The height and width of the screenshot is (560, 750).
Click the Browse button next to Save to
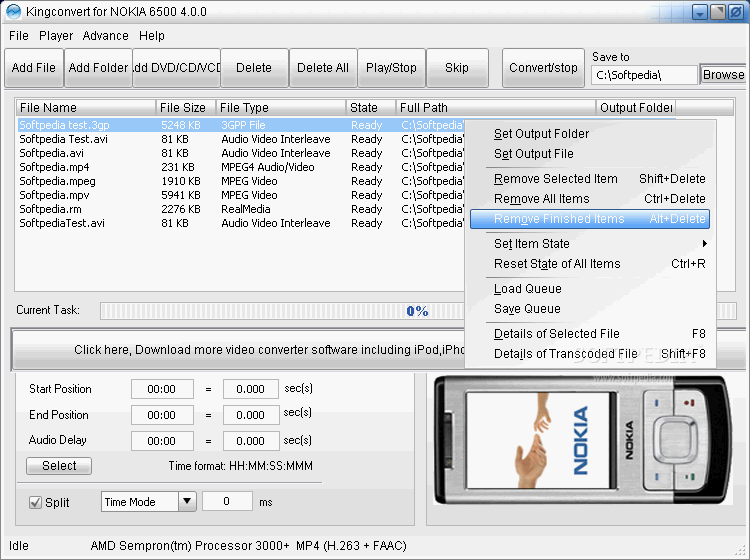(x=723, y=75)
